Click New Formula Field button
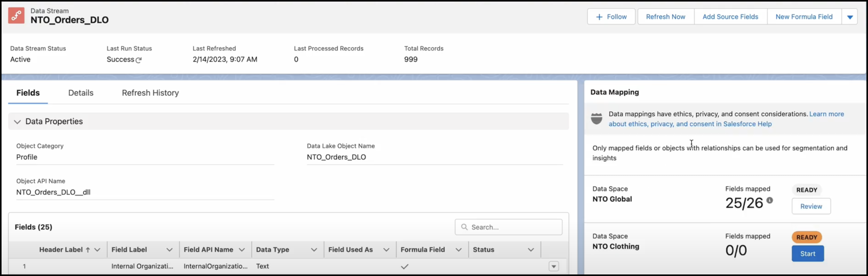This screenshot has height=276, width=868. [804, 17]
